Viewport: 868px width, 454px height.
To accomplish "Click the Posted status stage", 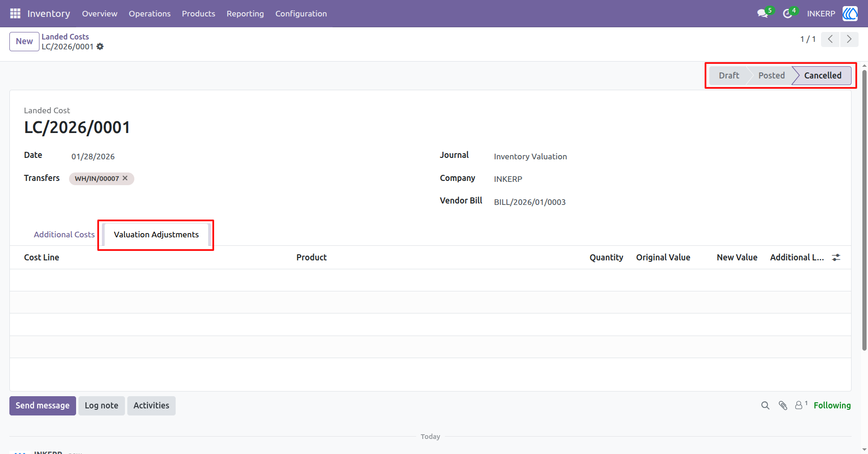I will [x=771, y=76].
